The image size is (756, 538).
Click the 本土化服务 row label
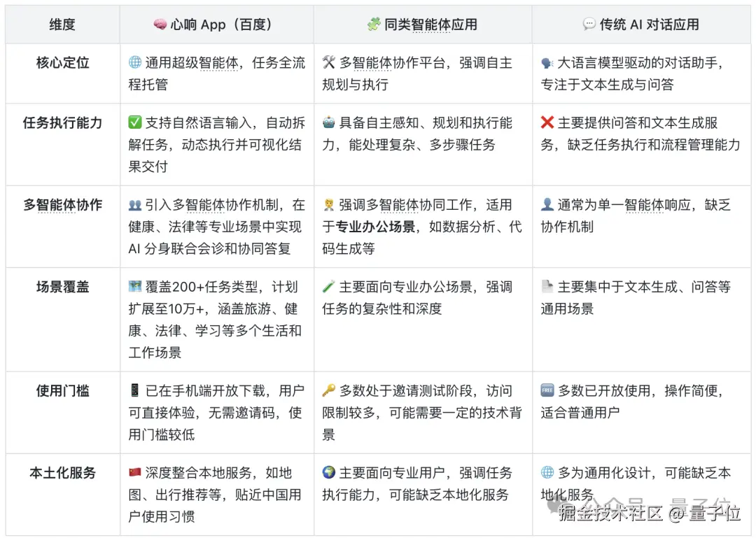[63, 473]
